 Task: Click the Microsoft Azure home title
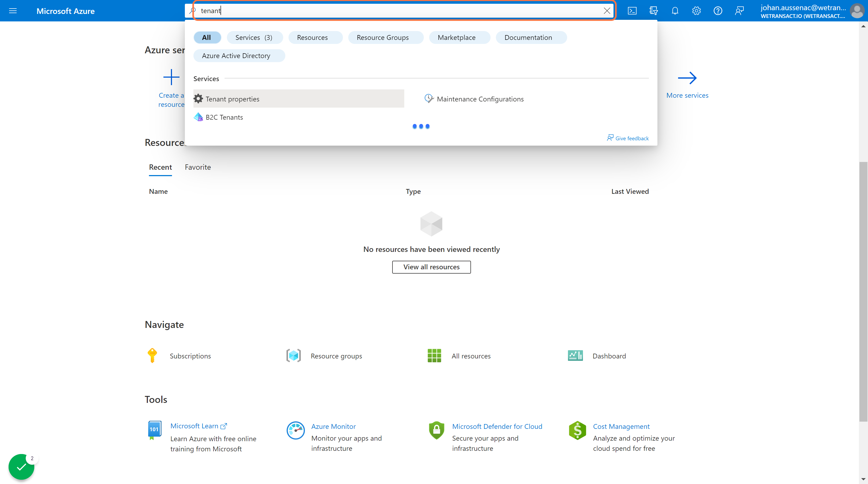tap(65, 11)
